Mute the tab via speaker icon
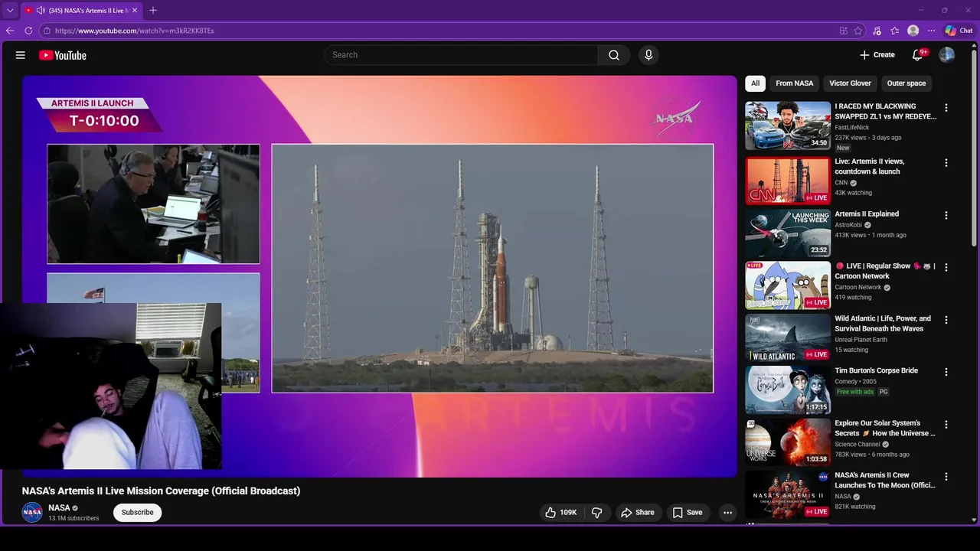Screen dimensions: 980x551 [40, 11]
